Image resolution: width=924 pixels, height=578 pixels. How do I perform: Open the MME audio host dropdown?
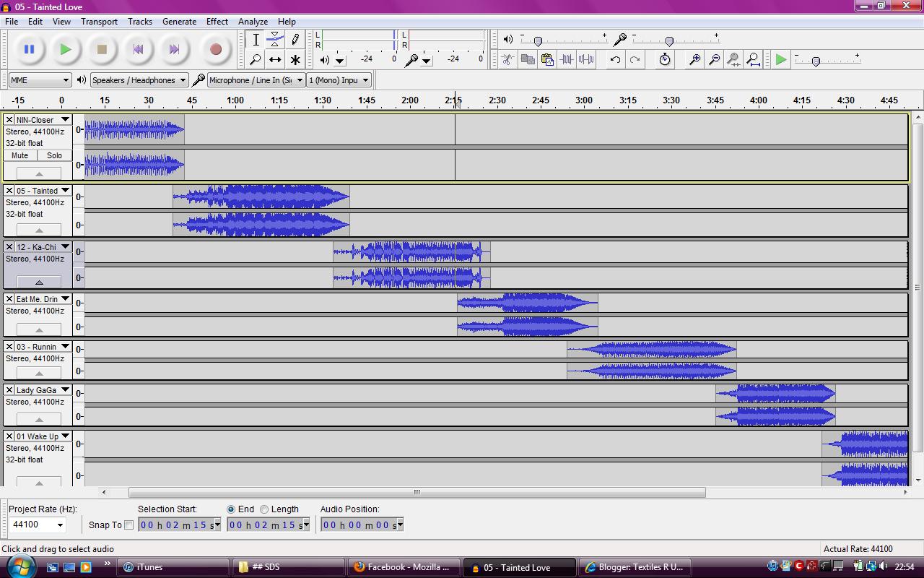40,80
